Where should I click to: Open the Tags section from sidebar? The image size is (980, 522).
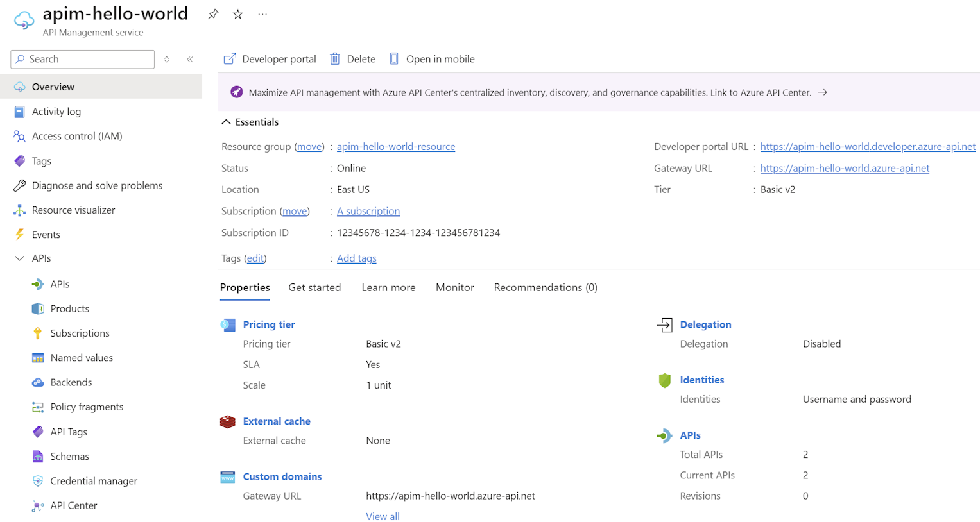point(41,160)
